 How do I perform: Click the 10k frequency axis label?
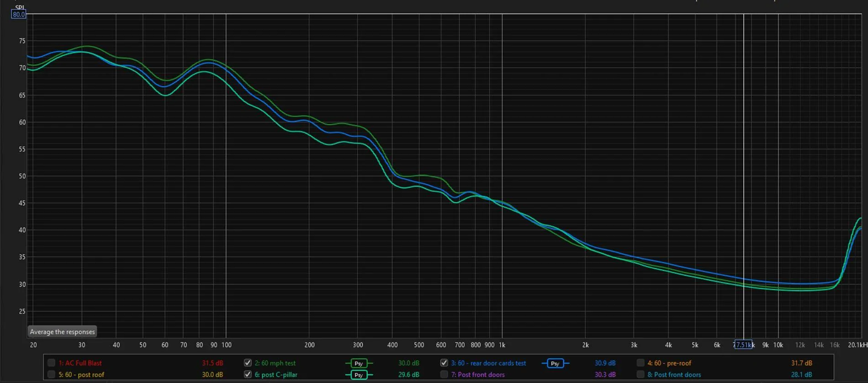(x=778, y=345)
